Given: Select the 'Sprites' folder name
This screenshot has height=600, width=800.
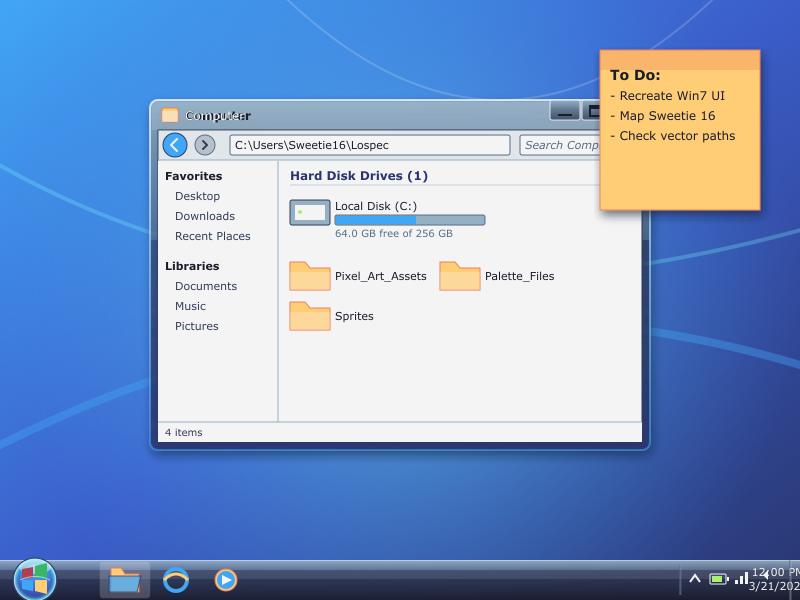Looking at the screenshot, I should 354,316.
